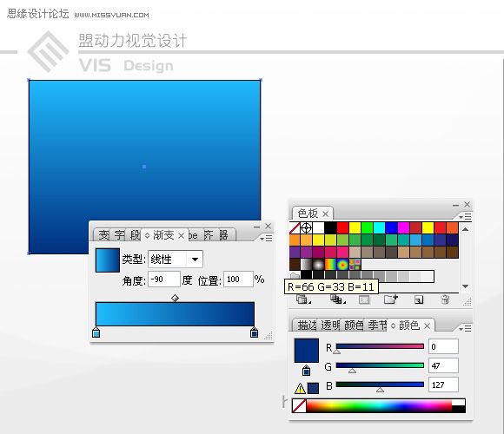This screenshot has width=504, height=434.
Task: Pick a color from the RGB spectrum bar
Action: 379,406
